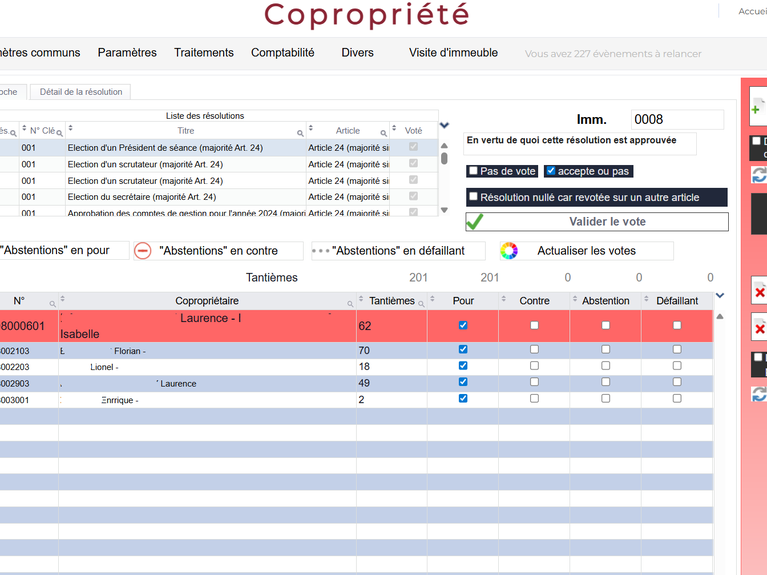This screenshot has height=575, width=767.
Task: Sort resolutions by the Titre column arrows
Action: [x=70, y=128]
